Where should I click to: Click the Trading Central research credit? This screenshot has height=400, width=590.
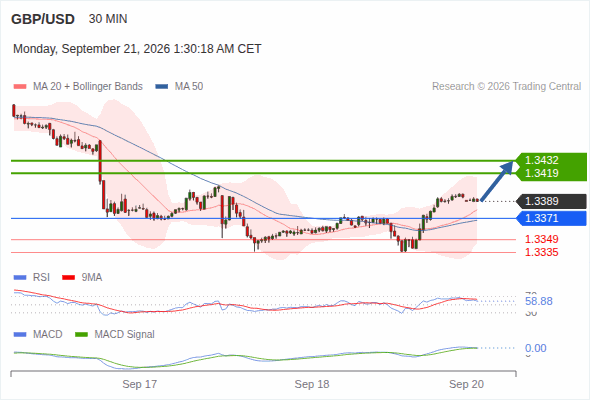click(x=506, y=87)
